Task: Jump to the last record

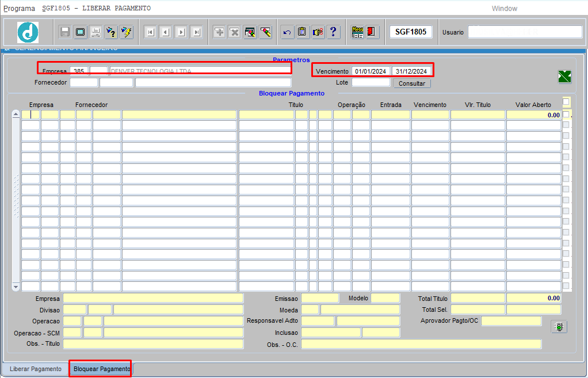Action: [197, 32]
